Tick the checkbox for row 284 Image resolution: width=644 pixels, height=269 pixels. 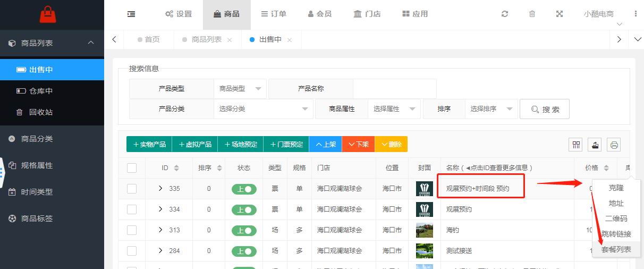(132, 251)
